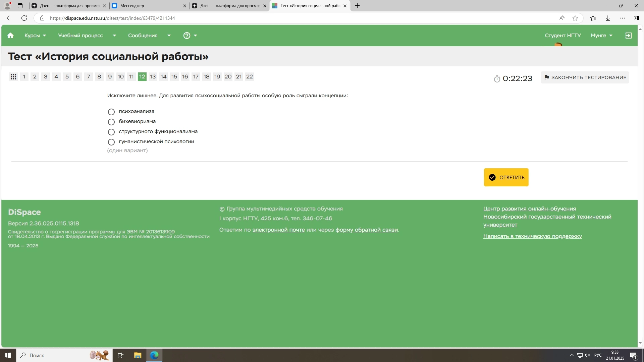Jump to question 22
The height and width of the screenshot is (362, 644).
coord(250,77)
